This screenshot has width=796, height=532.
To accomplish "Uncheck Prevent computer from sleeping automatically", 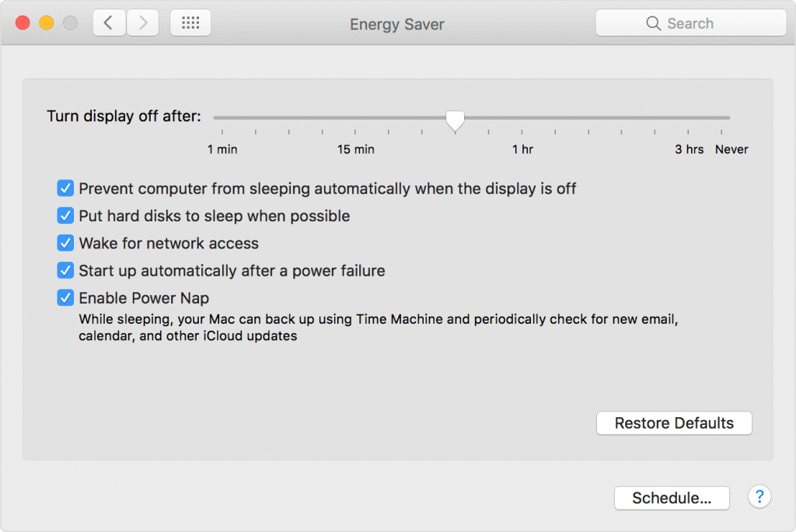I will coord(65,188).
